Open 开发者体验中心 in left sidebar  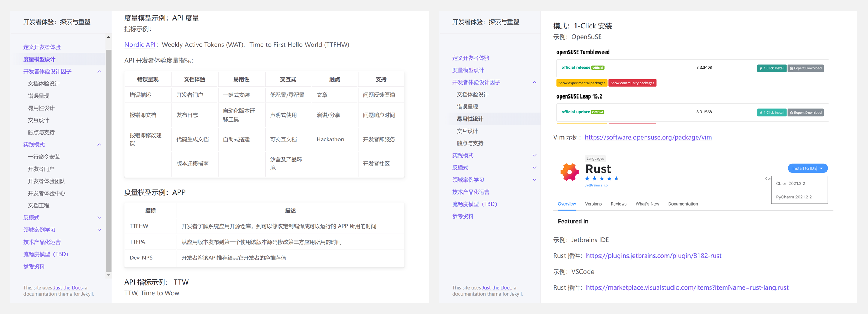[46, 193]
